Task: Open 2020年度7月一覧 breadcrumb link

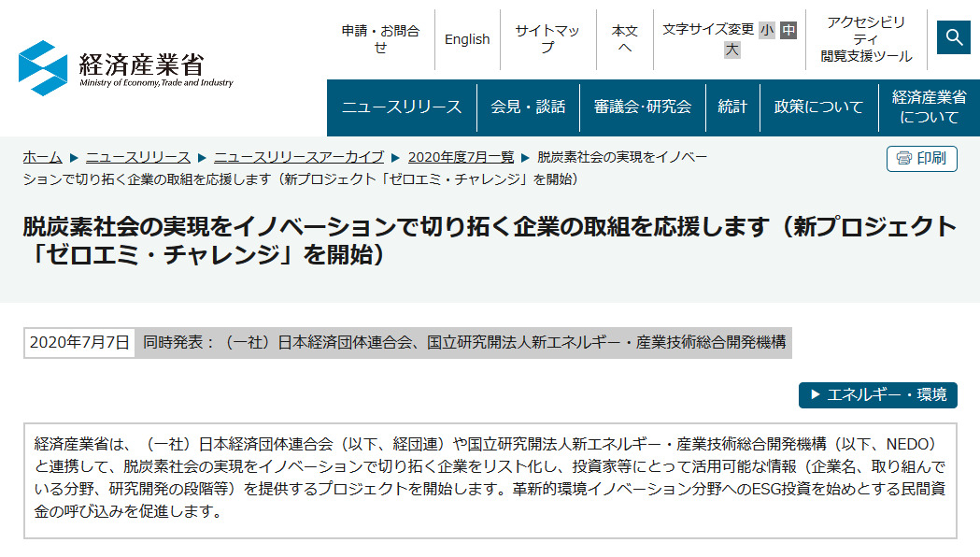Action: (461, 157)
